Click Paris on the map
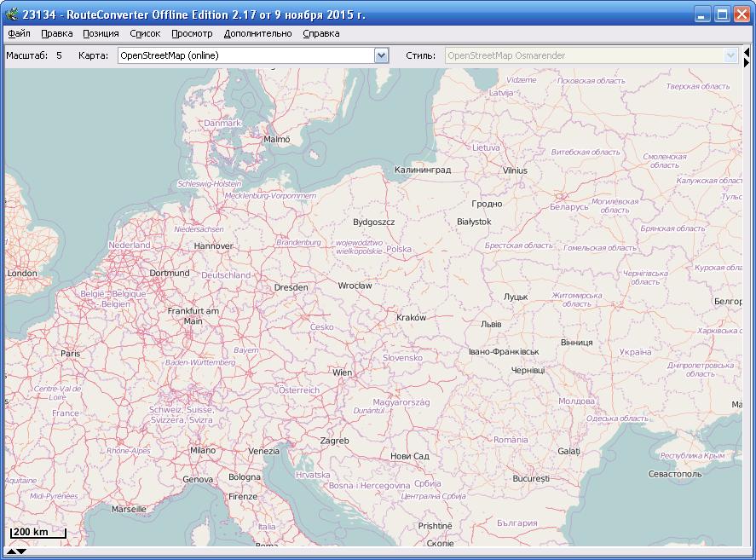 (x=71, y=354)
